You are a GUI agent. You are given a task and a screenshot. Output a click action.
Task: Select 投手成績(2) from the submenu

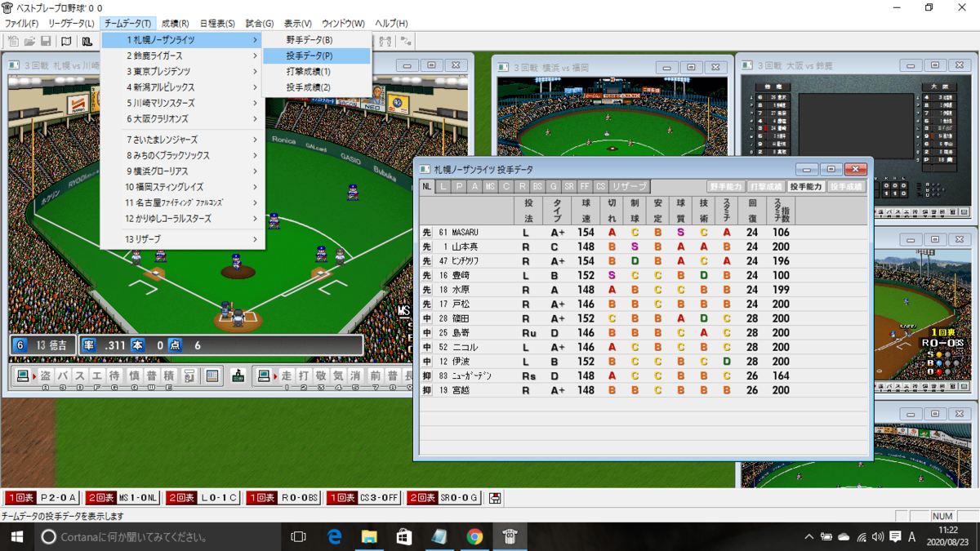tap(317, 87)
